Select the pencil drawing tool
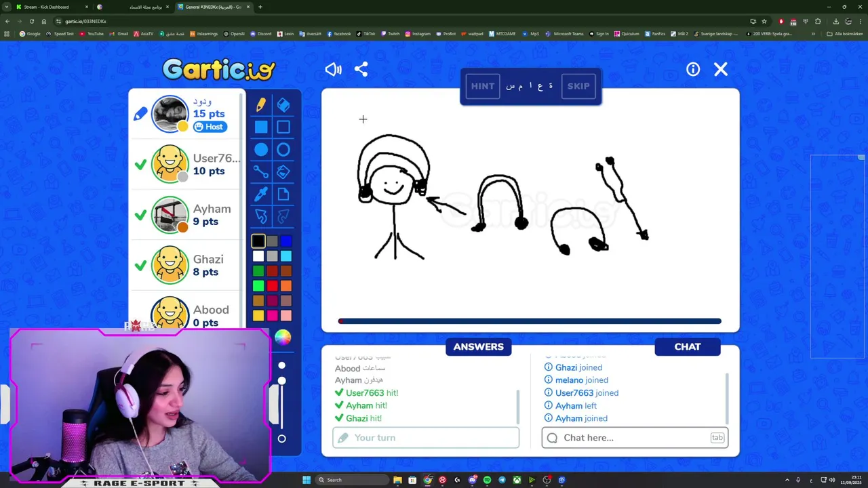The image size is (868, 488). point(261,104)
